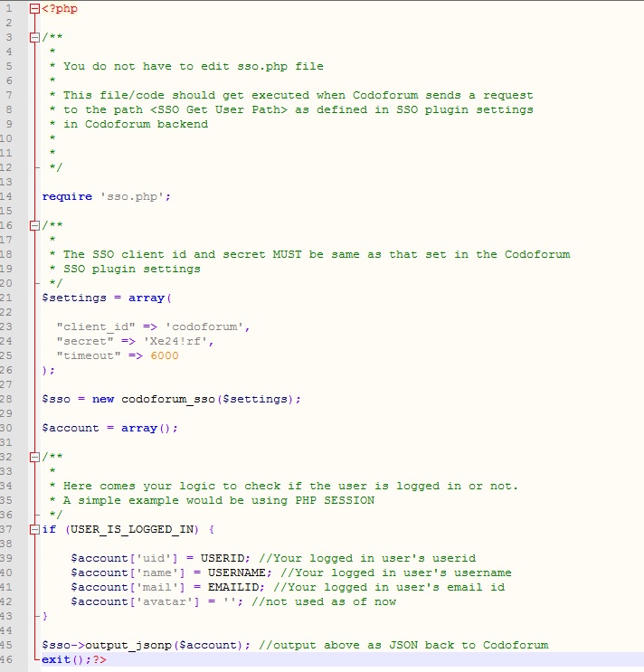The width and height of the screenshot is (644, 672).
Task: Click line number 5 in the gutter
Action: point(9,66)
